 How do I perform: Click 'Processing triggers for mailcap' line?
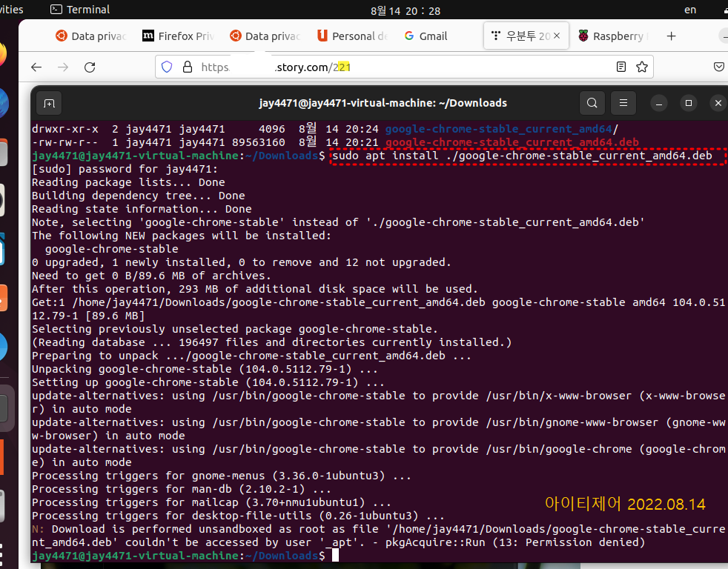[211, 502]
